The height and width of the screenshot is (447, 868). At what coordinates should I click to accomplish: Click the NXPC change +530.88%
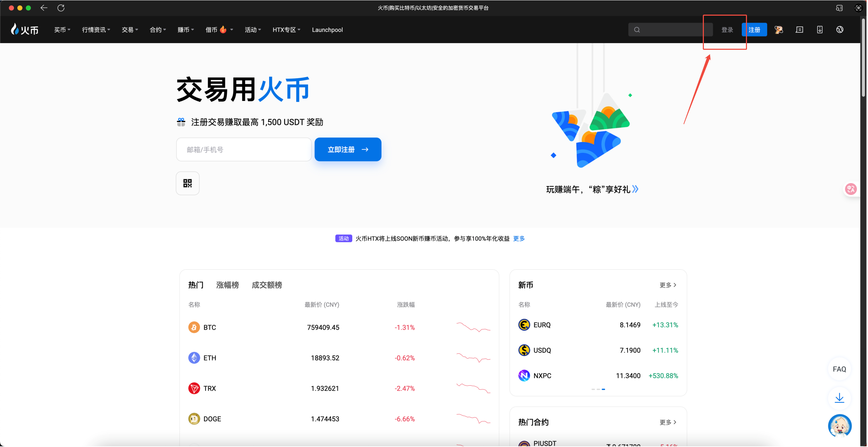click(663, 376)
